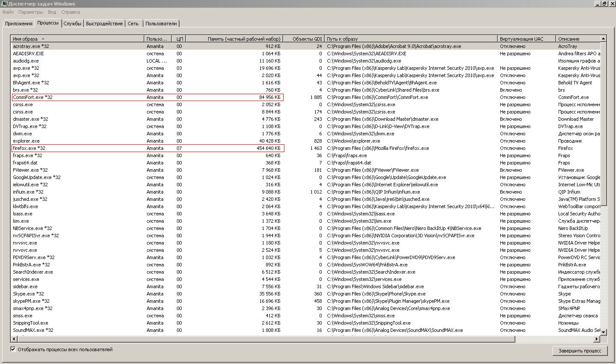
Task: Sort by ЦП column header
Action: (x=179, y=39)
